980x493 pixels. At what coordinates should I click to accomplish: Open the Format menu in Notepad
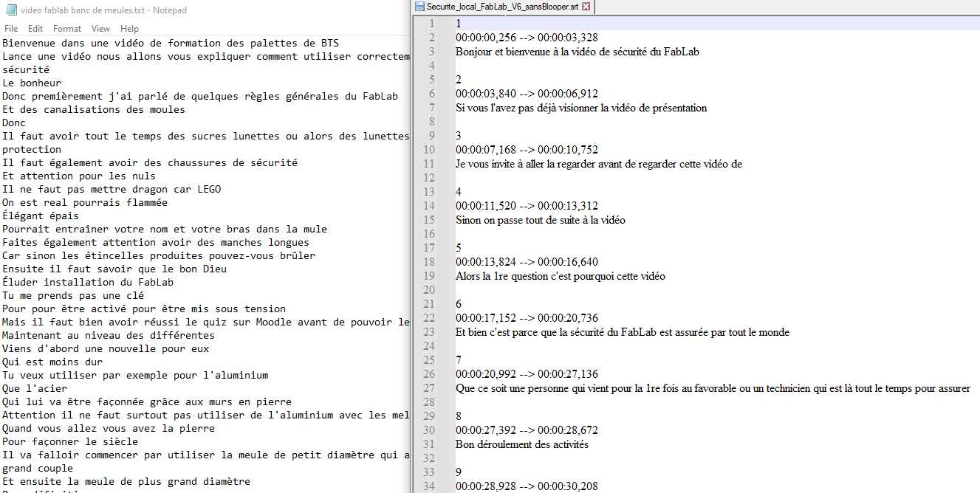[x=67, y=29]
